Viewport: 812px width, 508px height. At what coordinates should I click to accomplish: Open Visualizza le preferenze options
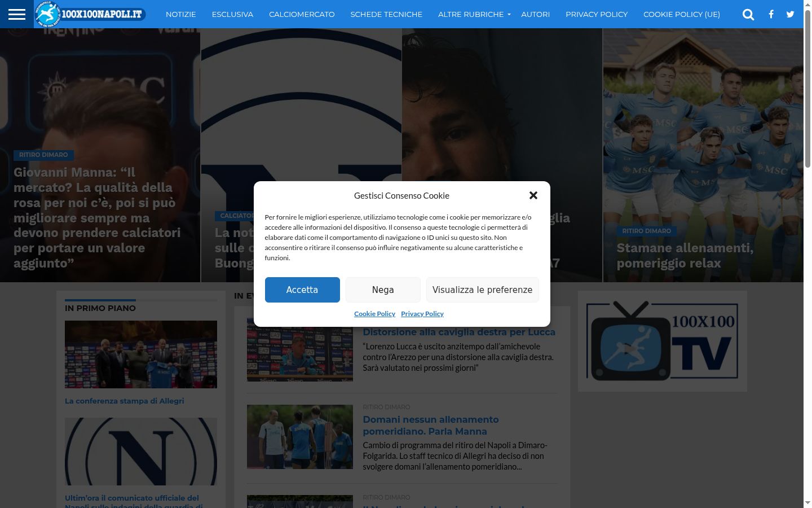pos(483,290)
